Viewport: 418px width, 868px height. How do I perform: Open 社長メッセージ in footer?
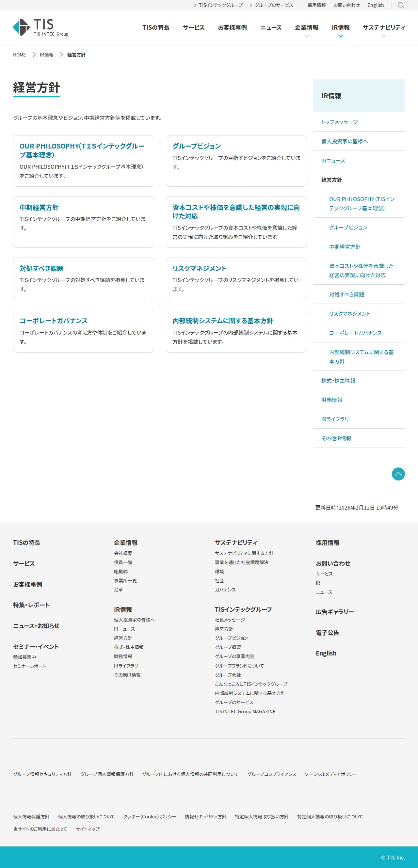point(230,620)
